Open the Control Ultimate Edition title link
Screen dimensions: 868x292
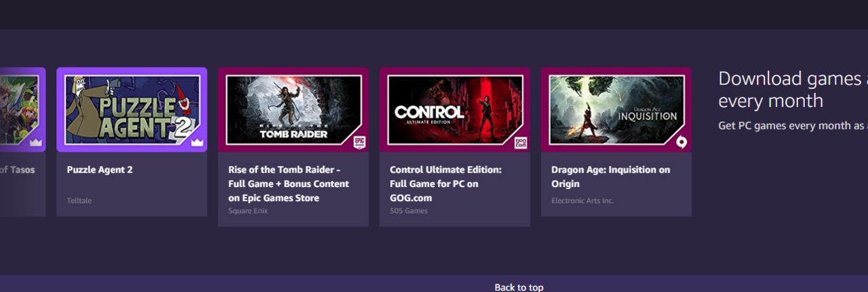click(x=446, y=184)
